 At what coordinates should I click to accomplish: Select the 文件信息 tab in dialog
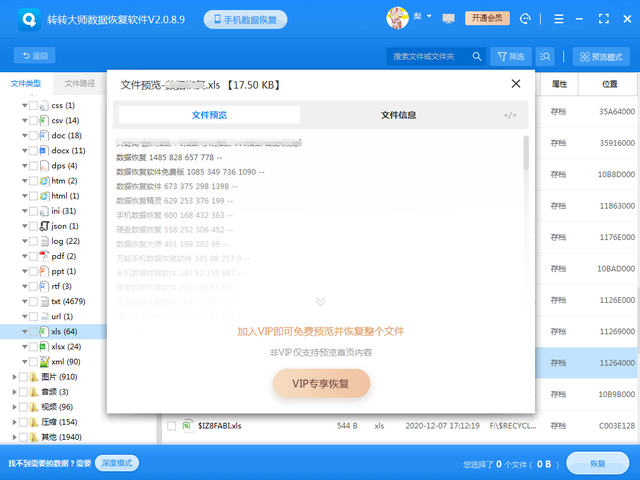click(x=398, y=115)
